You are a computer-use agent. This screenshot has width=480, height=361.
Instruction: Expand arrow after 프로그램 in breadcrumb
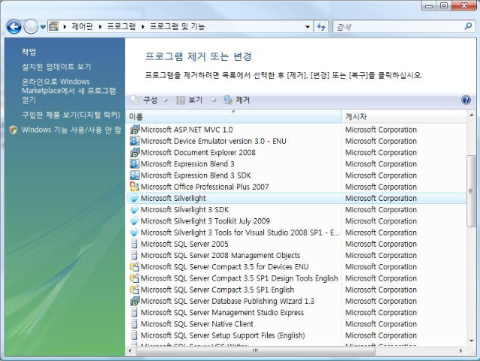(x=142, y=27)
